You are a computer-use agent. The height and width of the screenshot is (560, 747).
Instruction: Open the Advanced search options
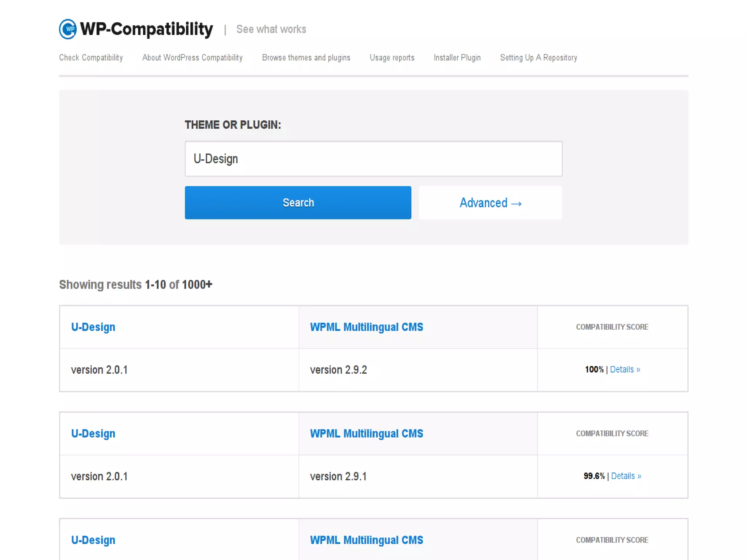(490, 203)
